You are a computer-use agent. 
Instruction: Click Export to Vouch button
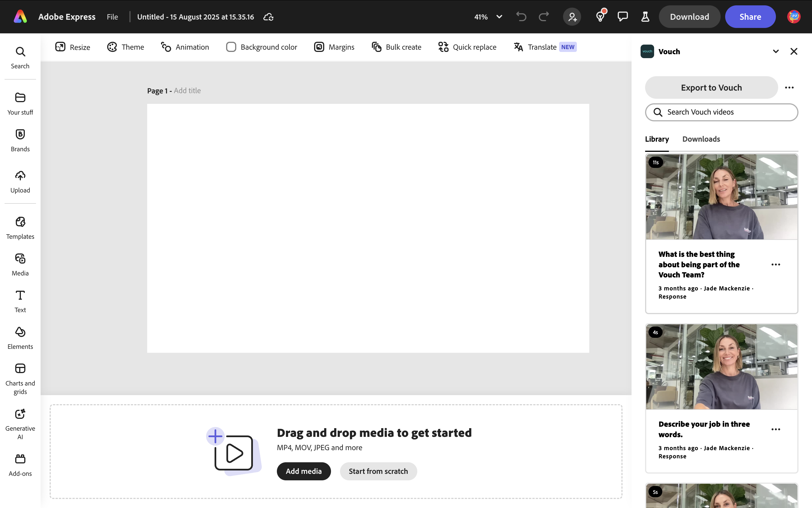point(711,88)
